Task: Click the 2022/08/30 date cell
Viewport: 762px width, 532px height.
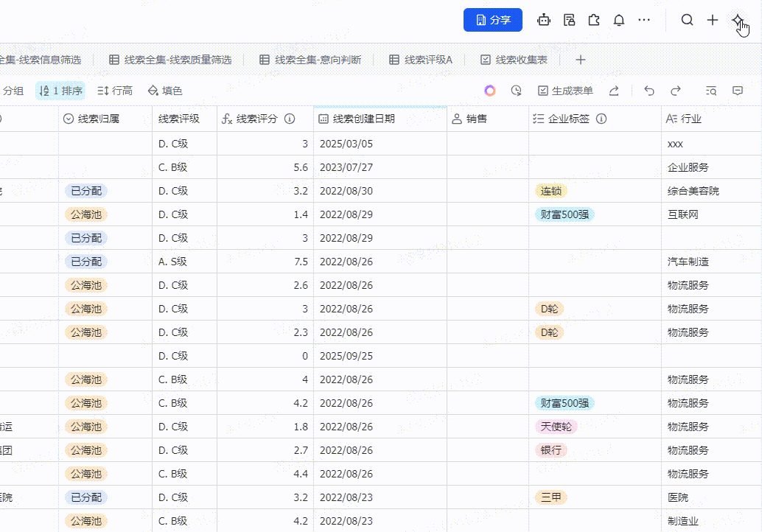Action: point(380,191)
